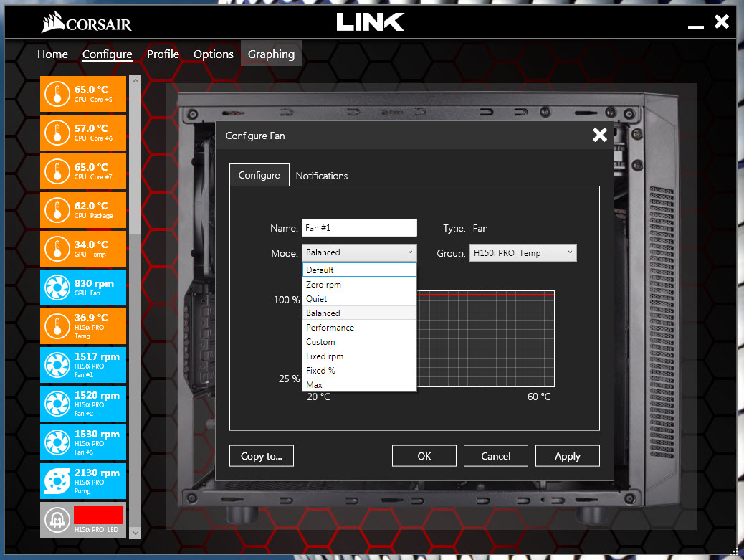The image size is (744, 560).
Task: Select the GPU Temp thermometer icon
Action: (57, 249)
